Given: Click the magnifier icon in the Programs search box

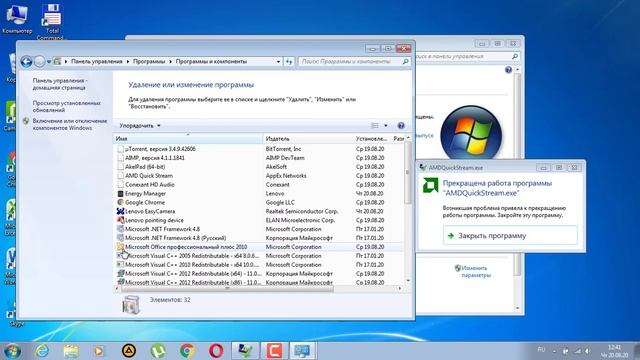Looking at the screenshot, I should [406, 62].
